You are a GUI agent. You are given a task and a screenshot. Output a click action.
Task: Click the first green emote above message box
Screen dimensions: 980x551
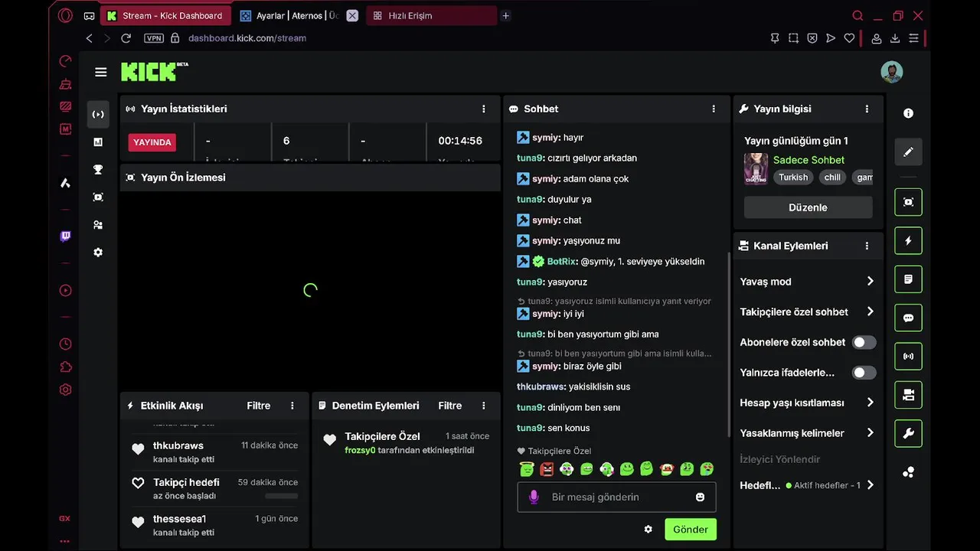[527, 468]
